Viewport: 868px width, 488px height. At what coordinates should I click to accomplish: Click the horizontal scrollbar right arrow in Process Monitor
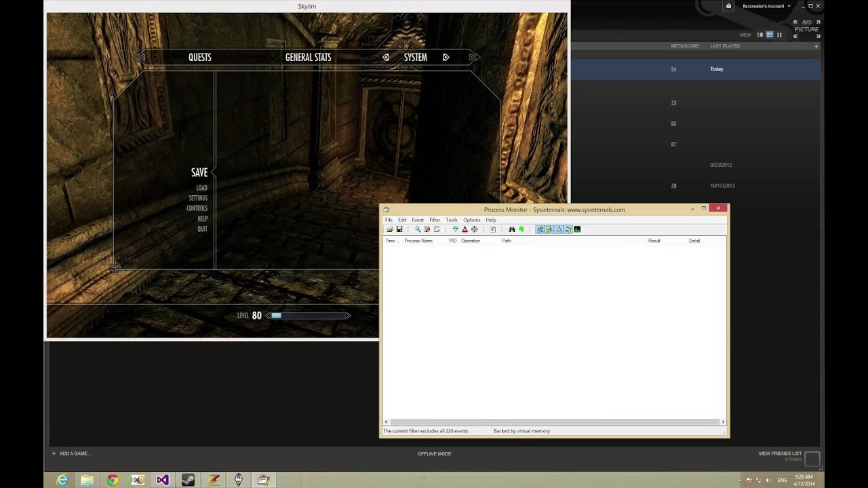click(x=723, y=422)
